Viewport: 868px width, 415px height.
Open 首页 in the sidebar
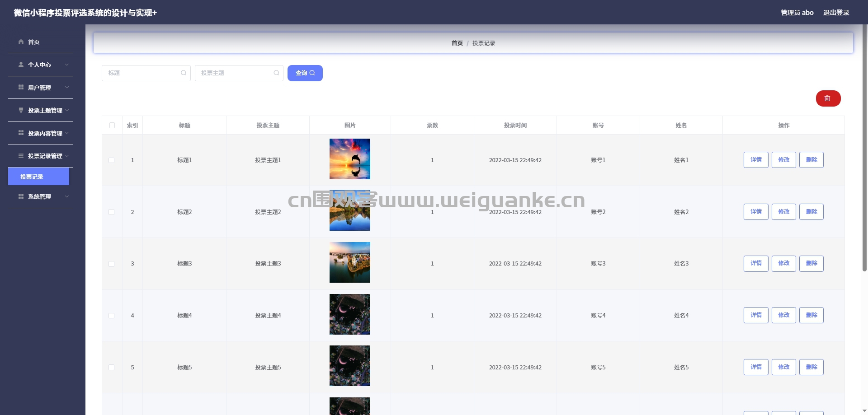[x=41, y=42]
